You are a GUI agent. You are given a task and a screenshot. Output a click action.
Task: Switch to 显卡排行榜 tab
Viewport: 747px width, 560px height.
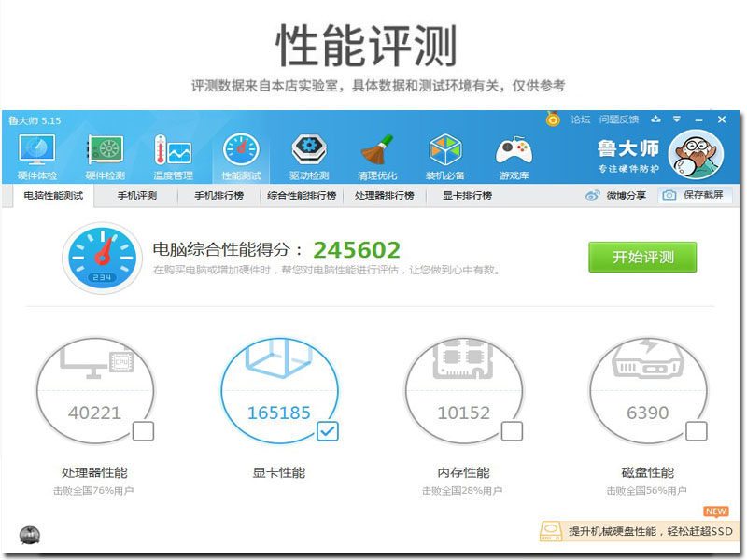(x=467, y=196)
